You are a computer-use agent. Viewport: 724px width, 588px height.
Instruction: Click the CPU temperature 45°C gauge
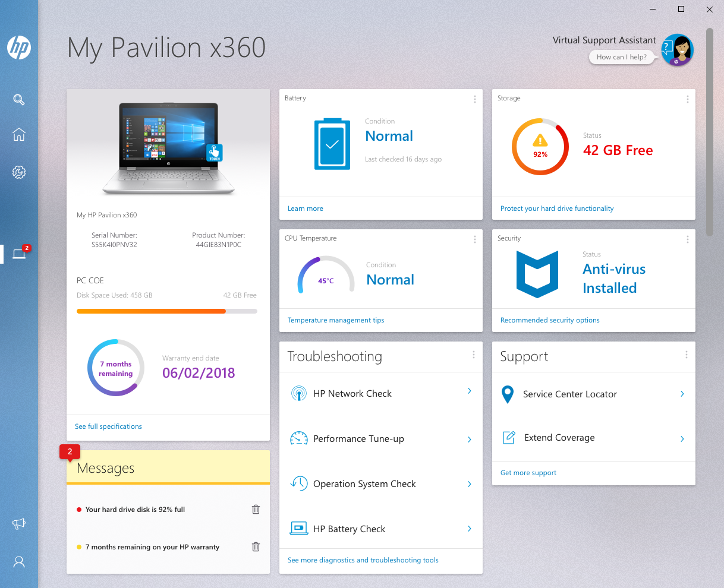tap(326, 274)
